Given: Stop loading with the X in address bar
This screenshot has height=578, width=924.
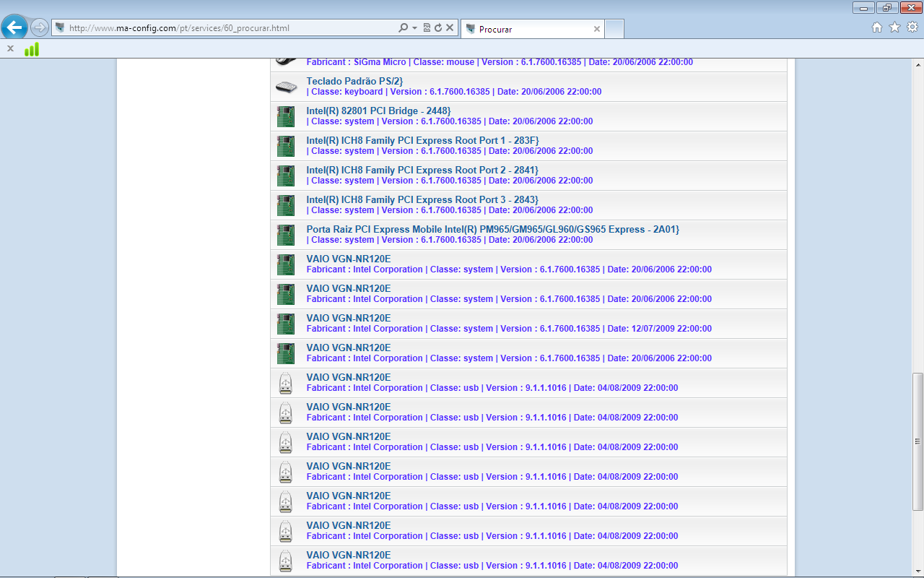Looking at the screenshot, I should [449, 27].
